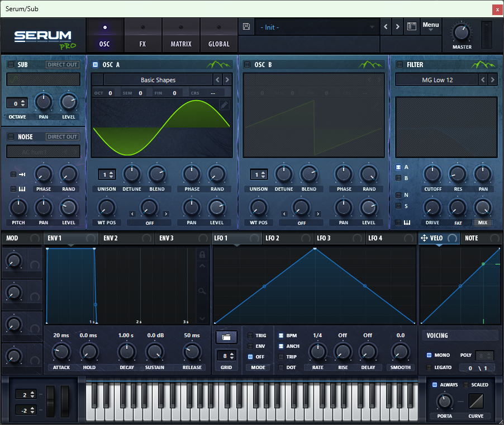Click the OSC B warp mode right arrow

(x=318, y=214)
